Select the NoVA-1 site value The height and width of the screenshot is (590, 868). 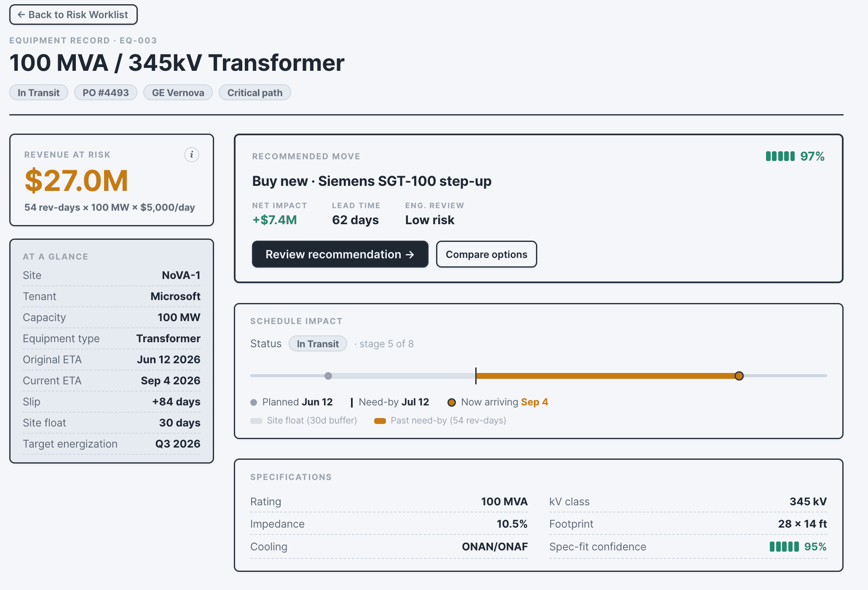pyautogui.click(x=181, y=275)
